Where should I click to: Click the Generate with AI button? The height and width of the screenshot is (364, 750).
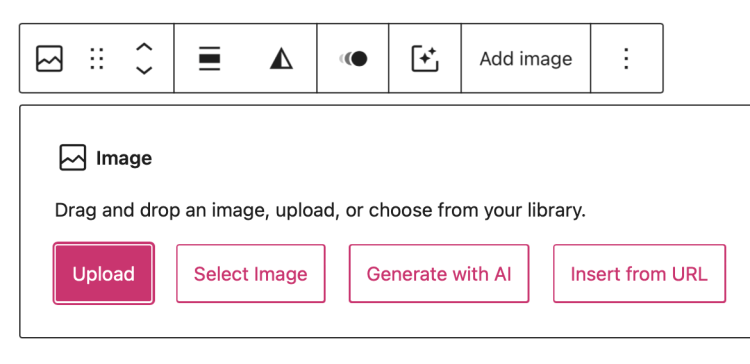pyautogui.click(x=439, y=274)
